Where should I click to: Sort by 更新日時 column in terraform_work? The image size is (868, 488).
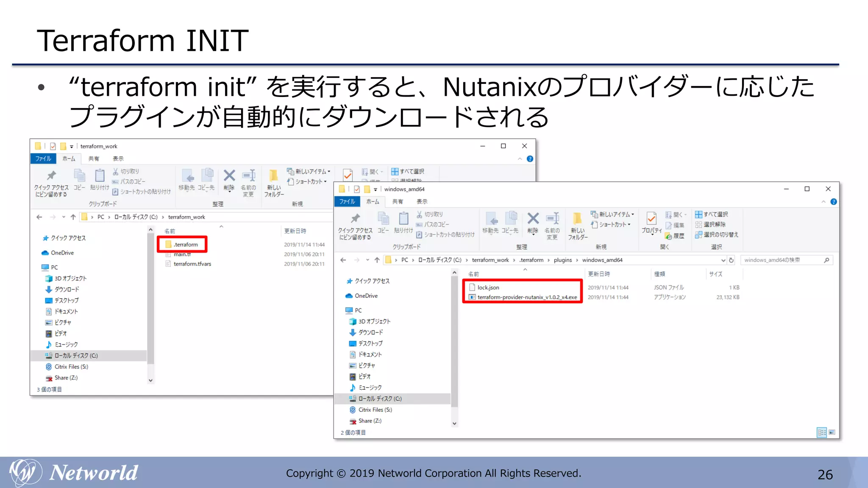[295, 231]
